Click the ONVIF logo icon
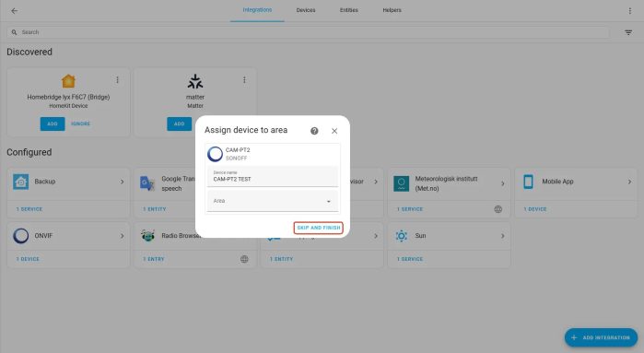This screenshot has width=644, height=353. click(20, 236)
